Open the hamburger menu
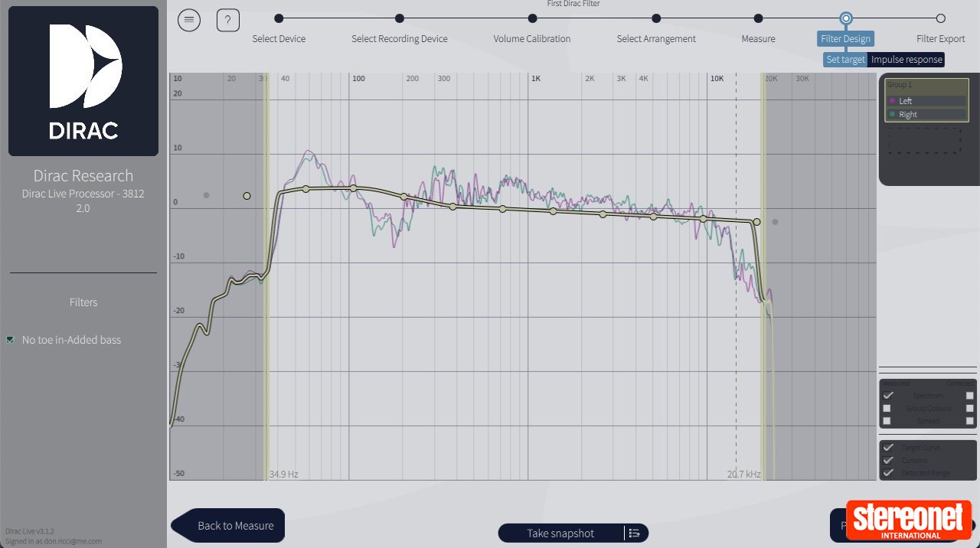This screenshot has height=548, width=980. tap(189, 20)
